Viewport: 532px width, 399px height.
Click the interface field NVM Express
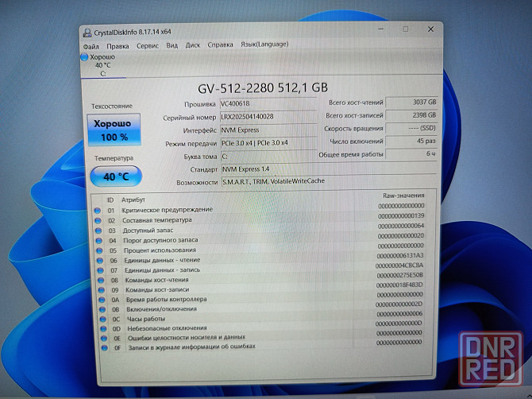click(x=268, y=130)
